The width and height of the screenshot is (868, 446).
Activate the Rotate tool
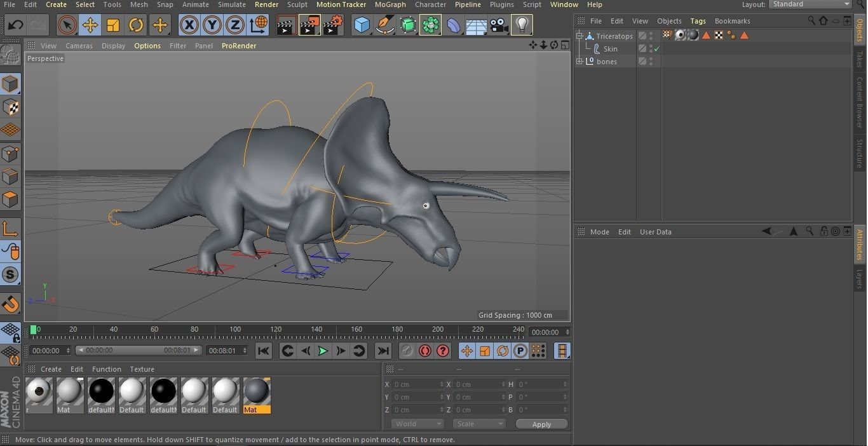click(x=136, y=25)
